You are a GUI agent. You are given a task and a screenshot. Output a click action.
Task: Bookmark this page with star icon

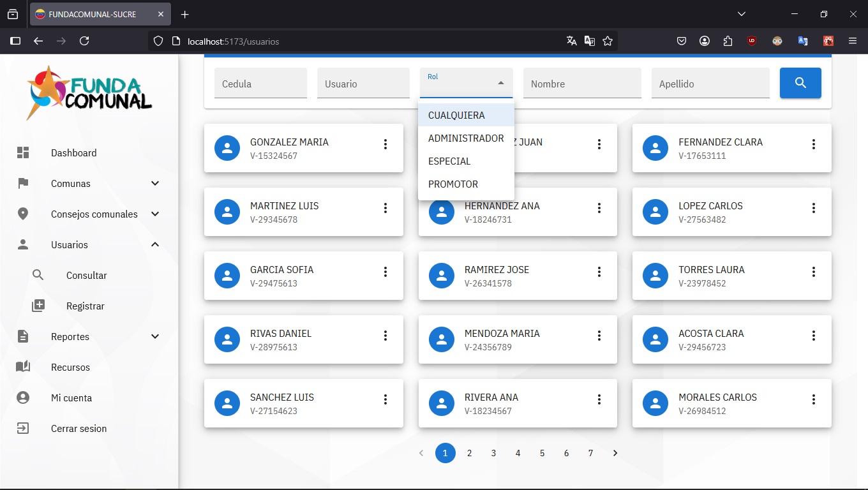click(x=608, y=41)
